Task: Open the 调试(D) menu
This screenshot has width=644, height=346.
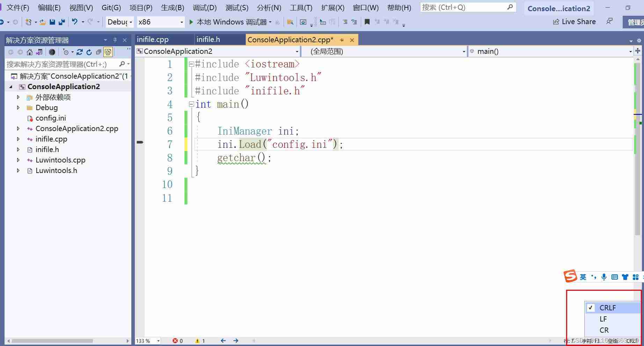Action: [x=204, y=7]
